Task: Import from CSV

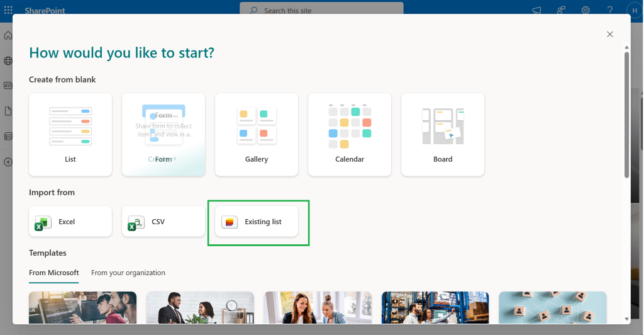Action: (x=164, y=221)
